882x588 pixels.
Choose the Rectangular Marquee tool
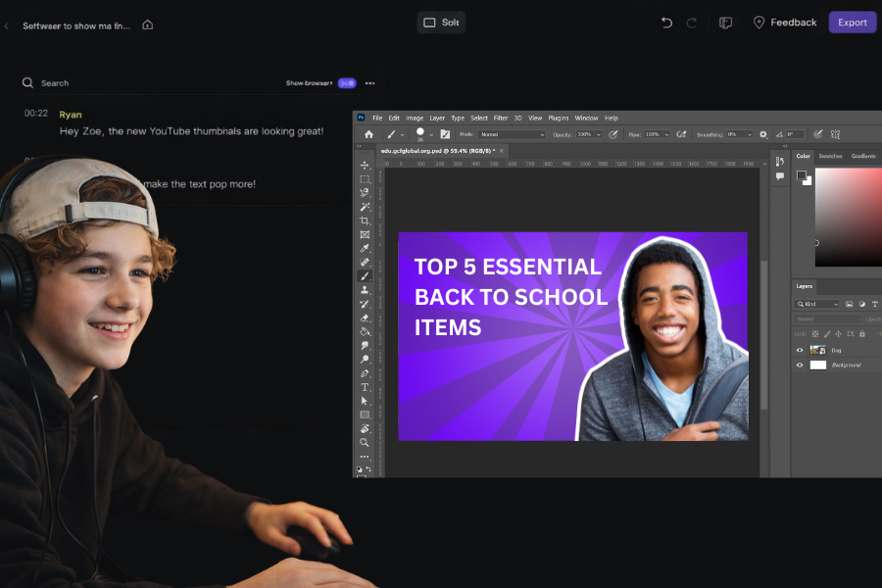click(x=365, y=179)
